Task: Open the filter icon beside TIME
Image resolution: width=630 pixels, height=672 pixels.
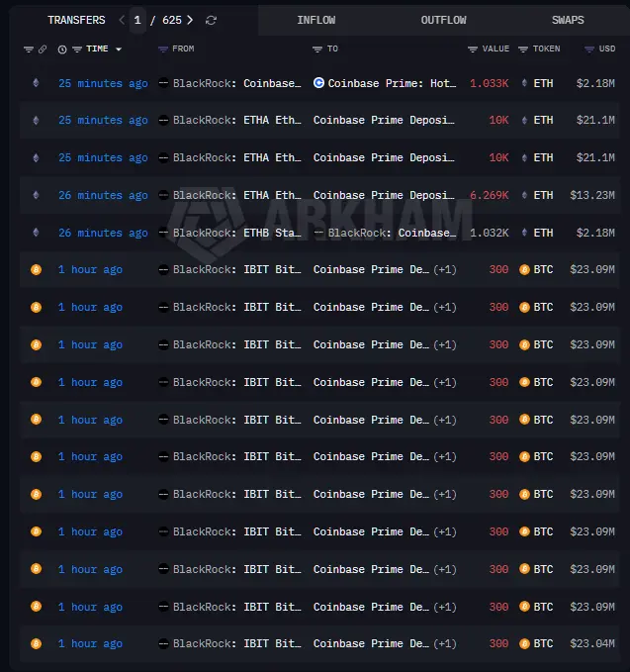Action: point(77,49)
